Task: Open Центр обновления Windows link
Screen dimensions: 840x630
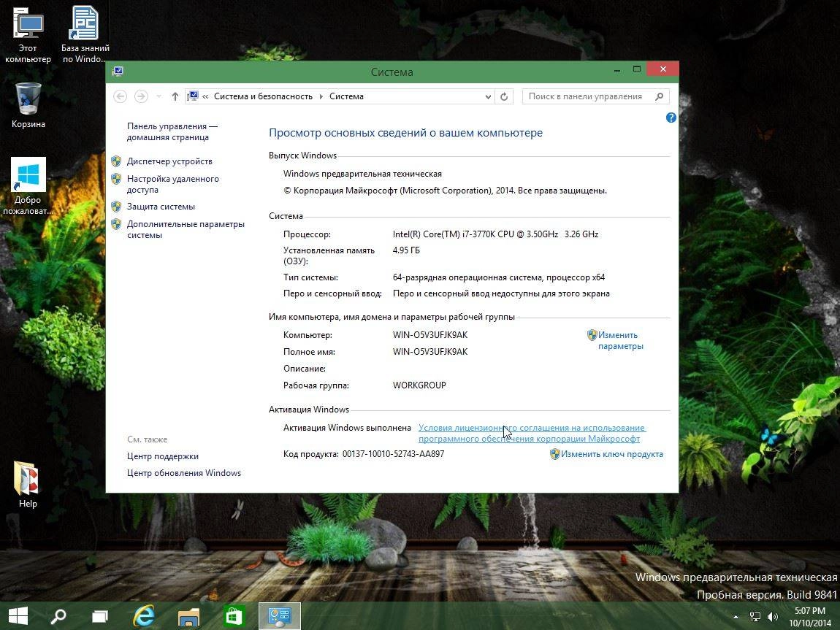Action: click(x=184, y=472)
